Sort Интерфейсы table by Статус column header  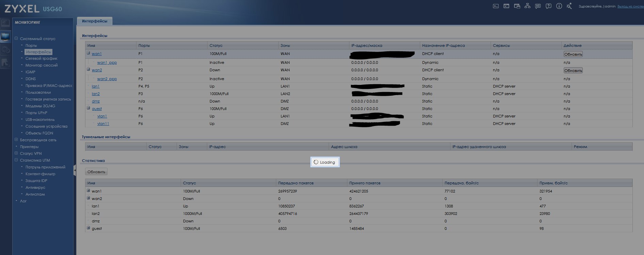[x=243, y=45]
